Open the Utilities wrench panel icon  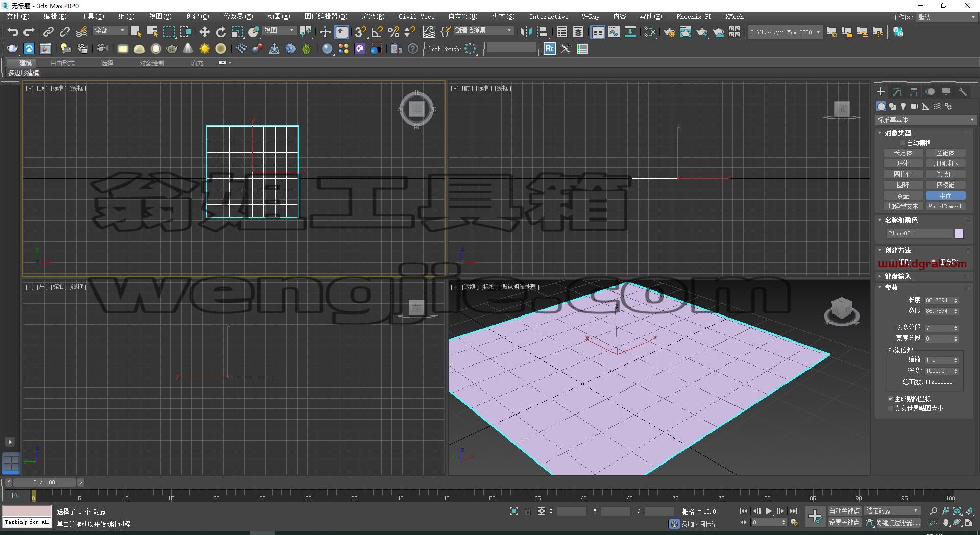(963, 92)
